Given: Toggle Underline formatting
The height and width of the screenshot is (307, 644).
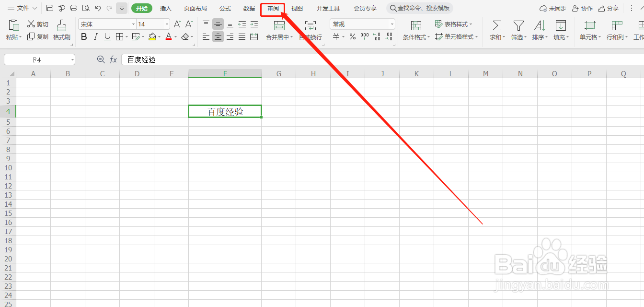Looking at the screenshot, I should [x=107, y=36].
